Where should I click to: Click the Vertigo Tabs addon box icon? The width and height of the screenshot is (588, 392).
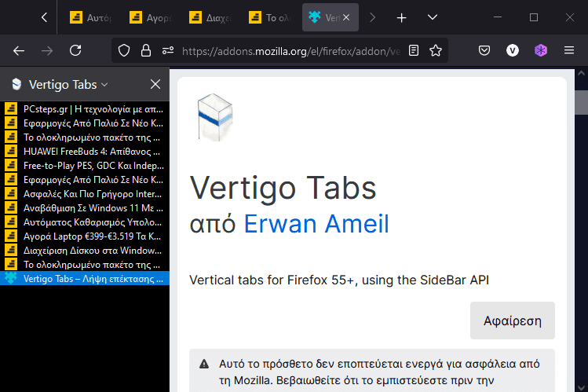pyautogui.click(x=215, y=117)
